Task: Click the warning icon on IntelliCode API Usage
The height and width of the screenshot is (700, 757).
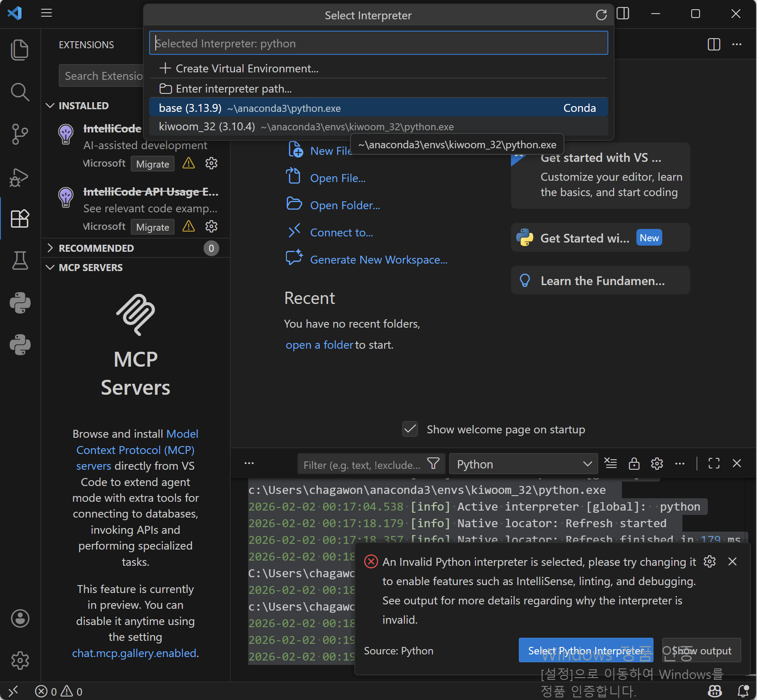Action: pos(189,227)
